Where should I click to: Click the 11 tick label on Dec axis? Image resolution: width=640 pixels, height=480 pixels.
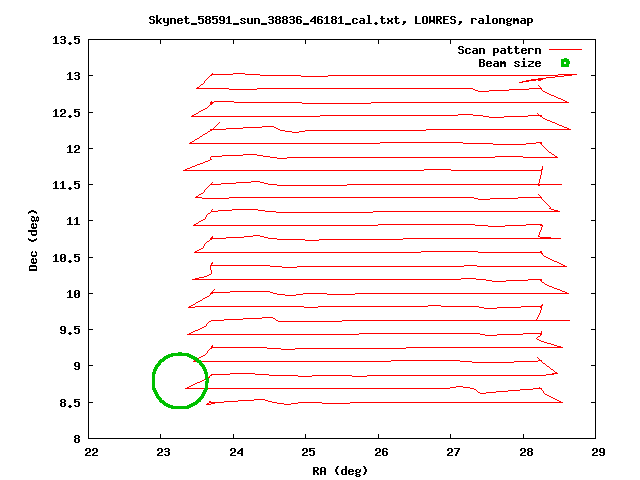tap(73, 221)
